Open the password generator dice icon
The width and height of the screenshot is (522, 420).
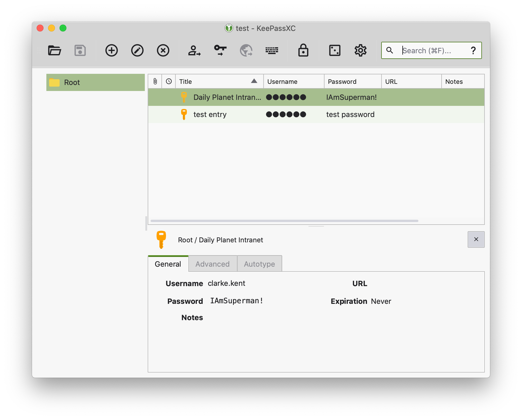335,50
